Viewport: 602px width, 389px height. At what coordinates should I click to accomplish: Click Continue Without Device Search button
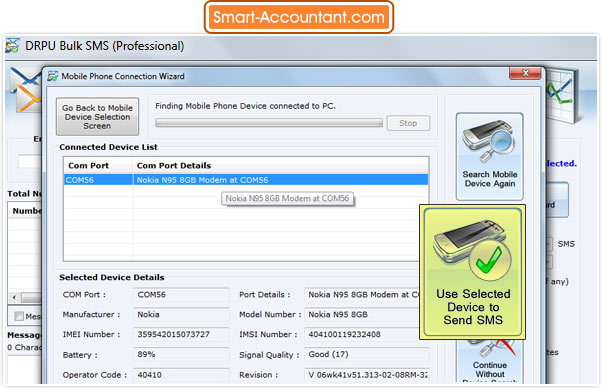tap(489, 361)
